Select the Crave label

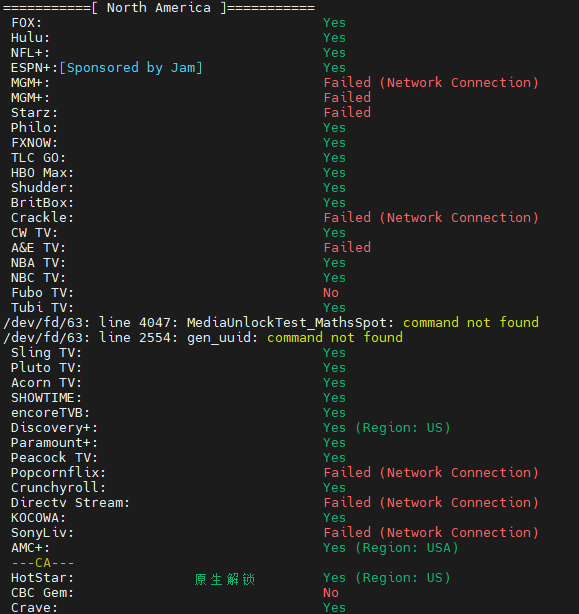pos(34,608)
